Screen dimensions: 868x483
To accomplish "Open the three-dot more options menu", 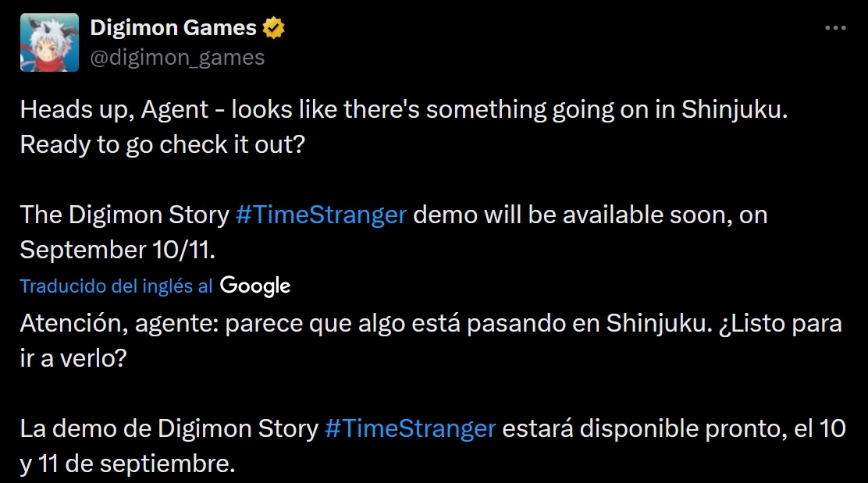I will 835,27.
